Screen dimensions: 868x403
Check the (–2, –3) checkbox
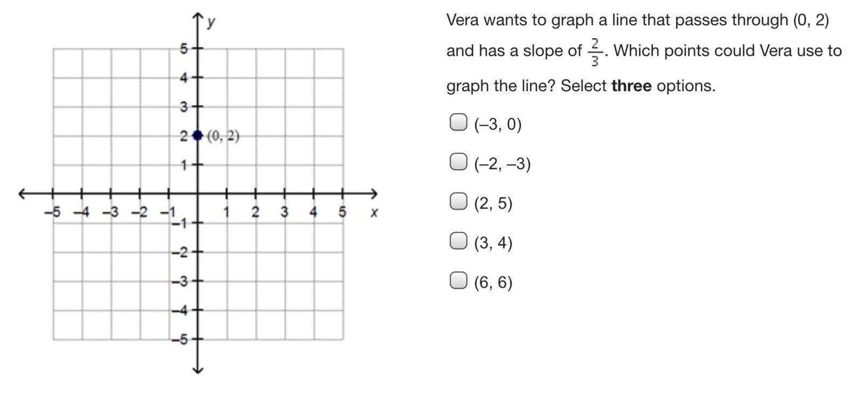point(458,162)
